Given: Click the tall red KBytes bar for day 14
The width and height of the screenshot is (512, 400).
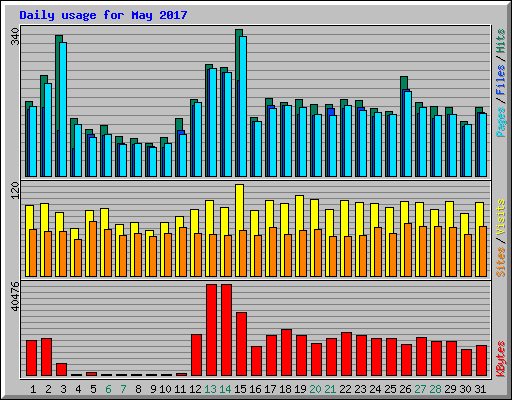Looking at the screenshot, I should 226,330.
